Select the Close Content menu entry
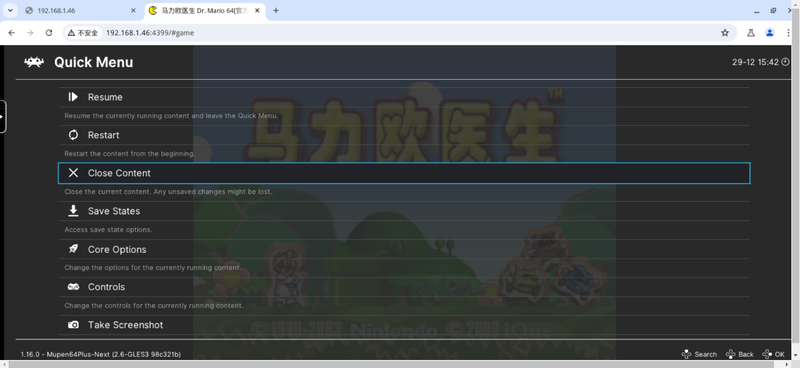The image size is (800, 368). [404, 173]
